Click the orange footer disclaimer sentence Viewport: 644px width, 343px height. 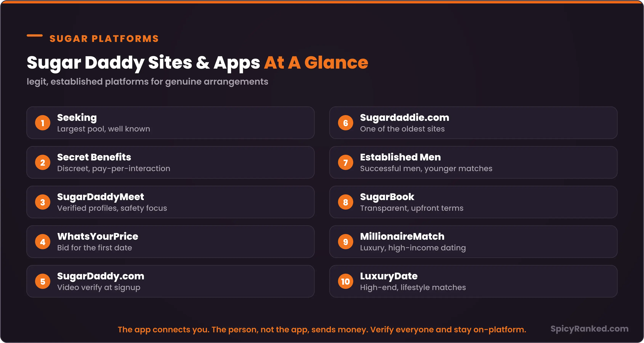pyautogui.click(x=322, y=329)
